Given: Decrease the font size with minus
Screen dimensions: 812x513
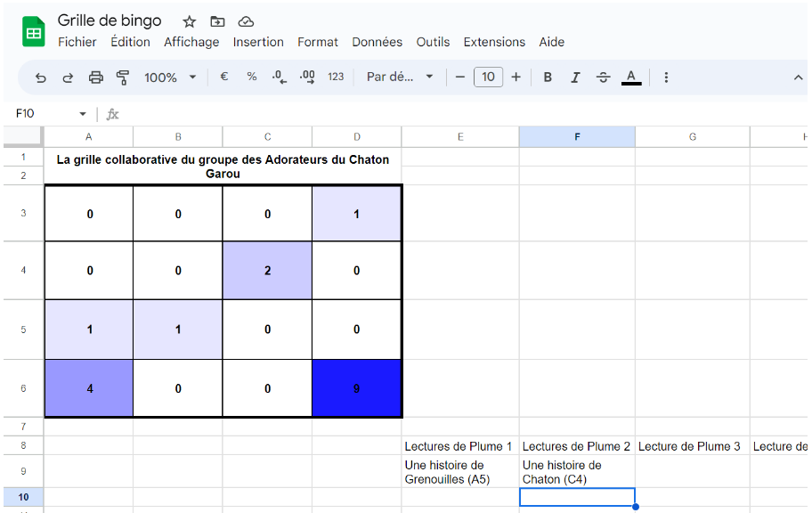Looking at the screenshot, I should click(459, 77).
